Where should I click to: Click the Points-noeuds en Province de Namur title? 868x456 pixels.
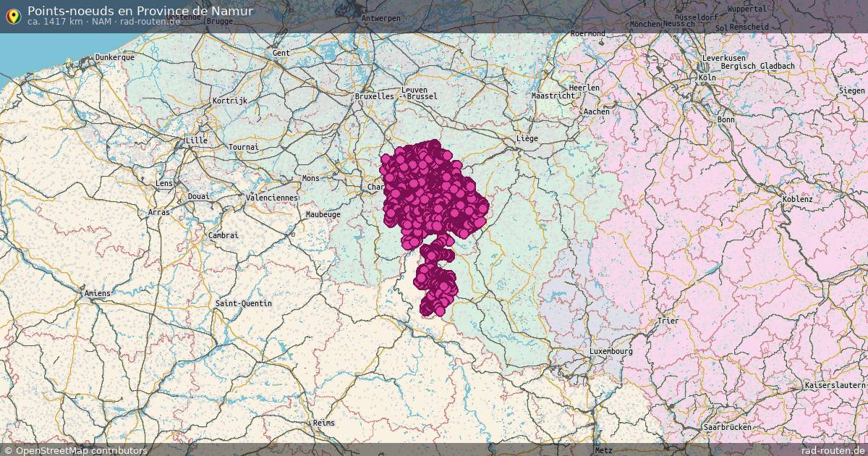[x=142, y=11]
